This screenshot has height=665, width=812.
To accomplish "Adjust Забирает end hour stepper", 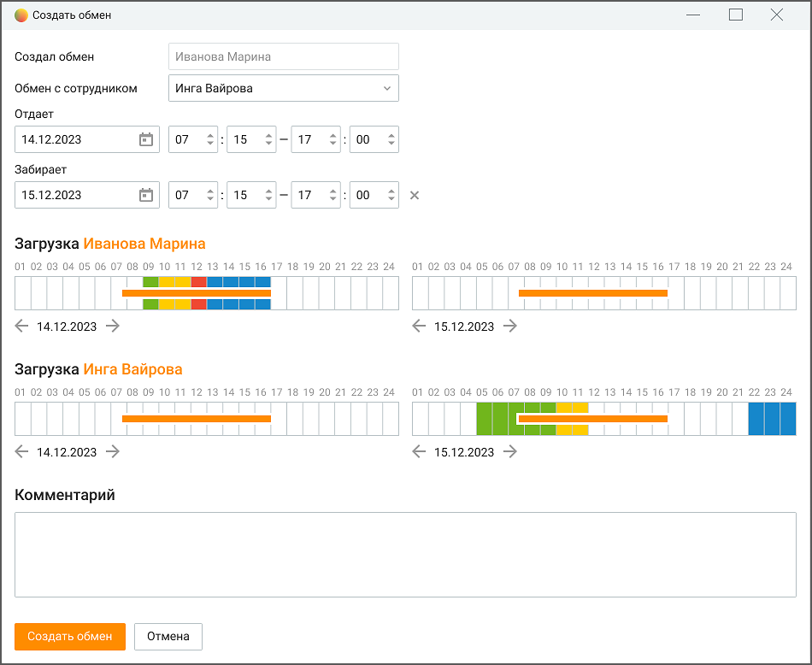I will point(333,195).
